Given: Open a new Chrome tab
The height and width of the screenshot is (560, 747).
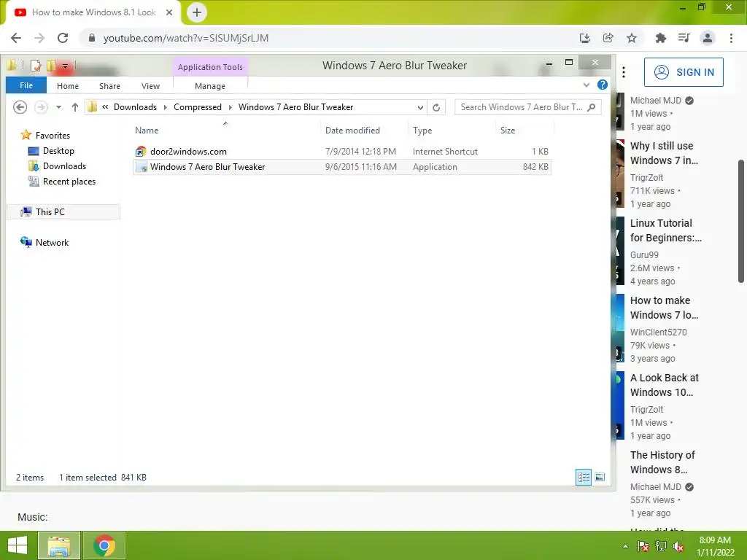Looking at the screenshot, I should click(x=197, y=12).
